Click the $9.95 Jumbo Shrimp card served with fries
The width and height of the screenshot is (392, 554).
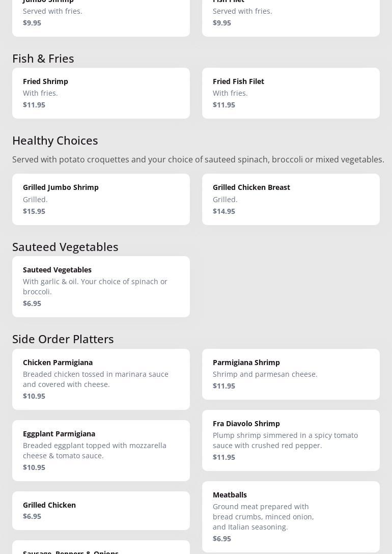[101, 16]
